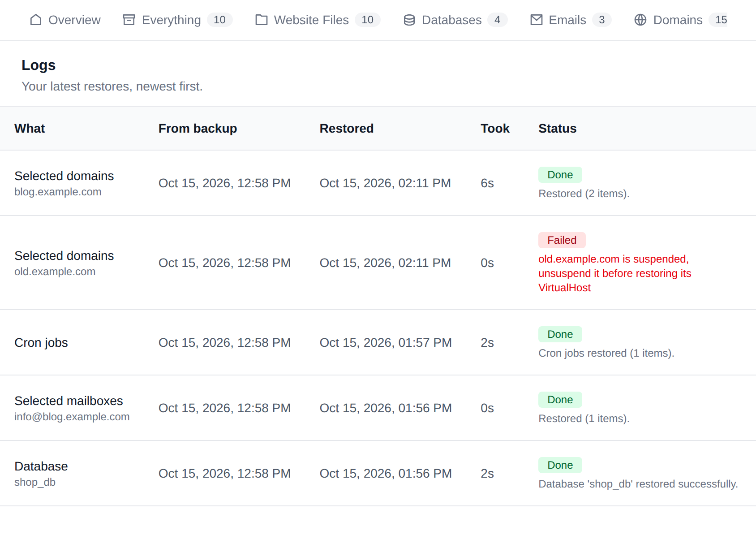Viewport: 756px width, 535px height.
Task: Select the info@blog.example.com mailbox address
Action: (x=72, y=417)
